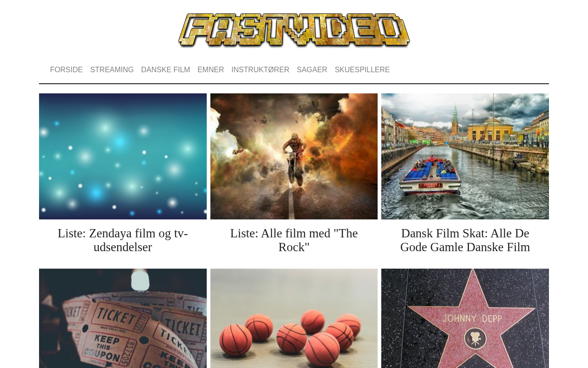
Task: Select EMNER in the navigation
Action: tap(211, 70)
